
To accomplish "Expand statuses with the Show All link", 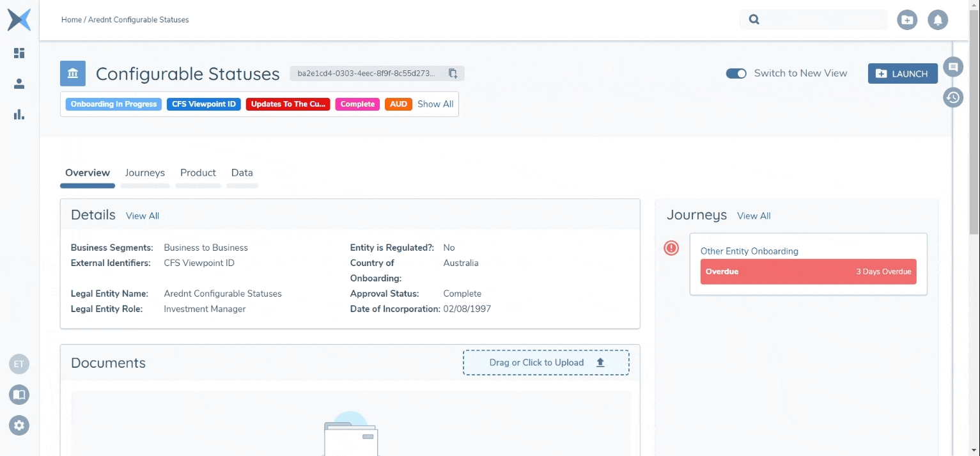I will 435,104.
